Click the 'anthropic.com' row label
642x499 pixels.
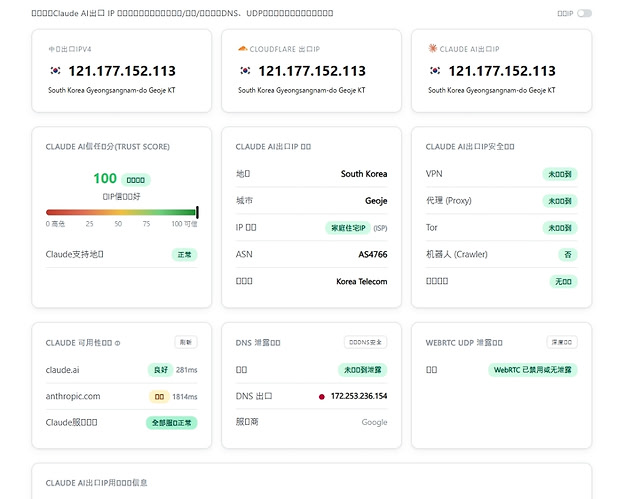[x=73, y=396]
